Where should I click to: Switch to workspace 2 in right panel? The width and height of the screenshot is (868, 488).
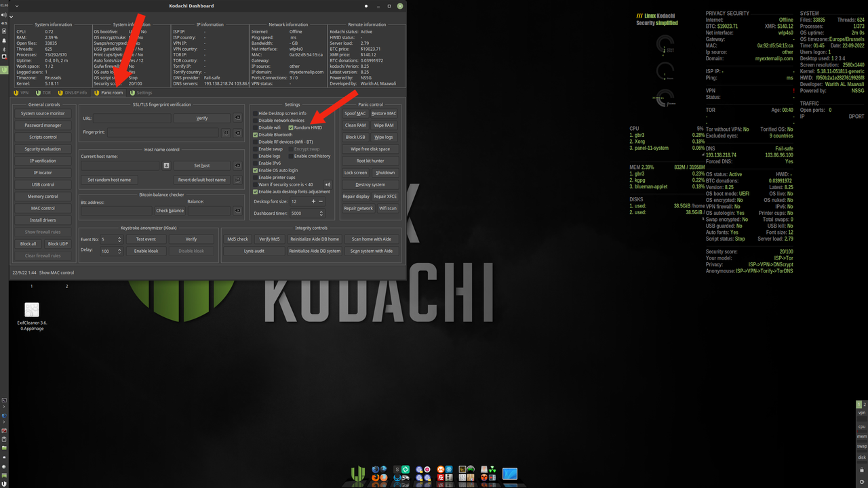(x=865, y=404)
